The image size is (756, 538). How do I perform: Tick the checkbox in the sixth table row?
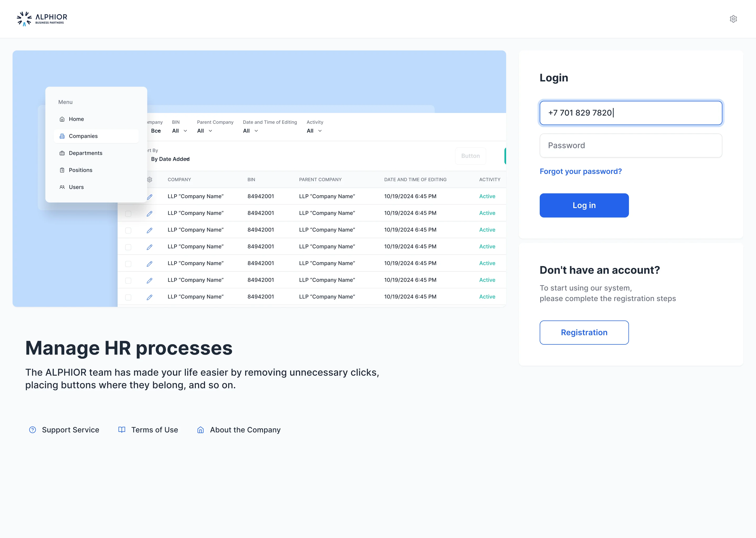point(128,281)
